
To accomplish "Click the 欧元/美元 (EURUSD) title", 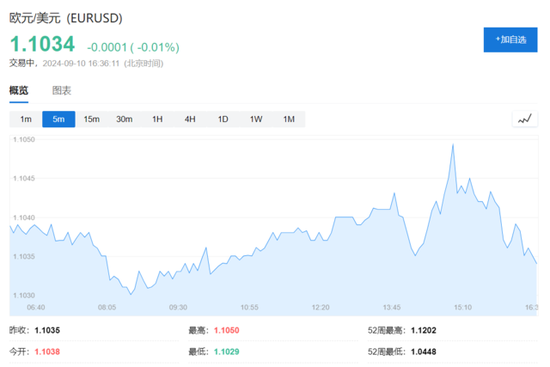I will (66, 18).
